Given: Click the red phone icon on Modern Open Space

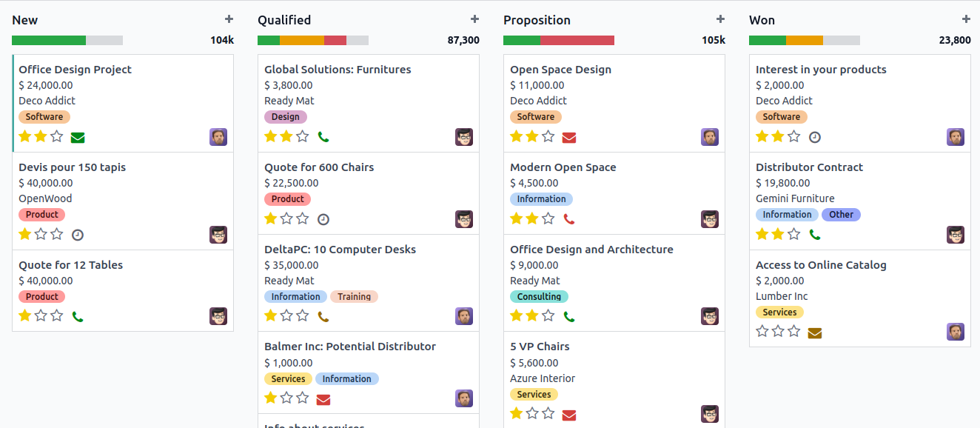Looking at the screenshot, I should [569, 219].
